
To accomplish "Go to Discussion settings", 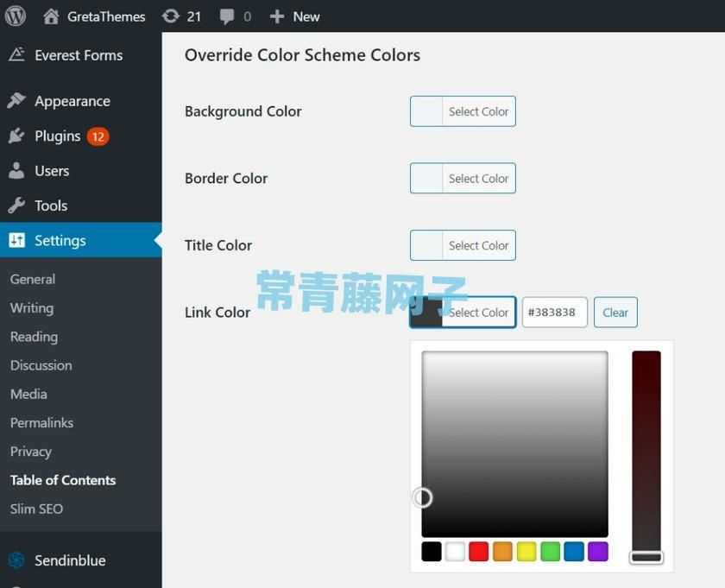I will [41, 365].
